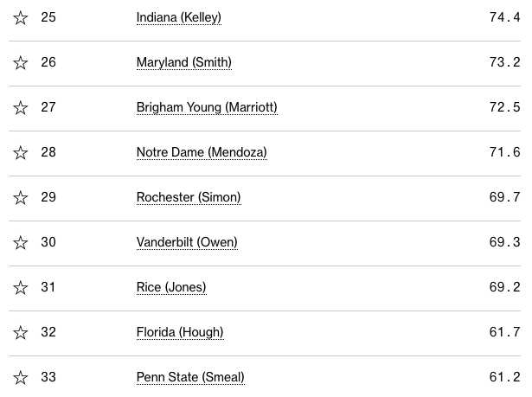Toggle the star for Rice (Jones)
The image size is (532, 397).
(21, 288)
